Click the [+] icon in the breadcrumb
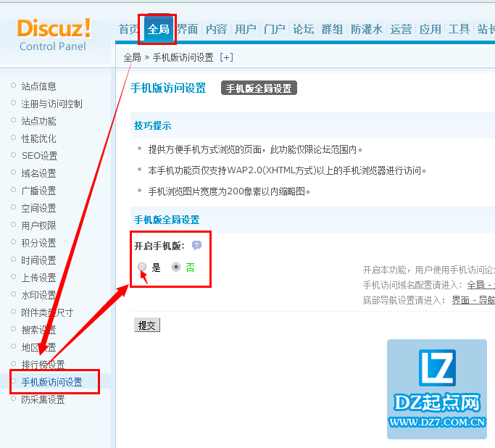 [x=226, y=57]
